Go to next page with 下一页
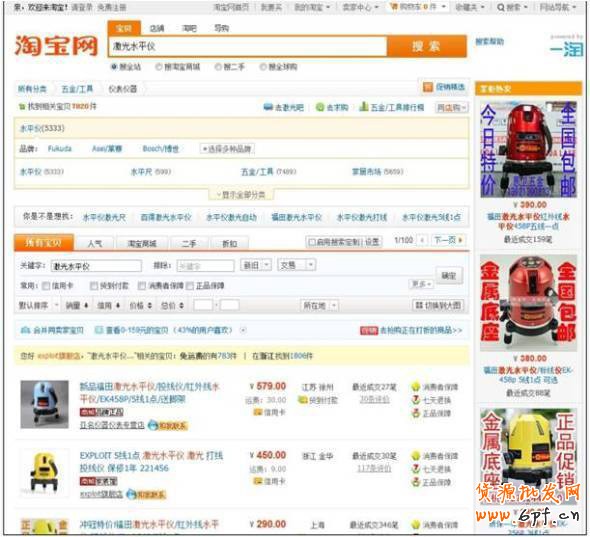The width and height of the screenshot is (590, 537). (x=449, y=240)
